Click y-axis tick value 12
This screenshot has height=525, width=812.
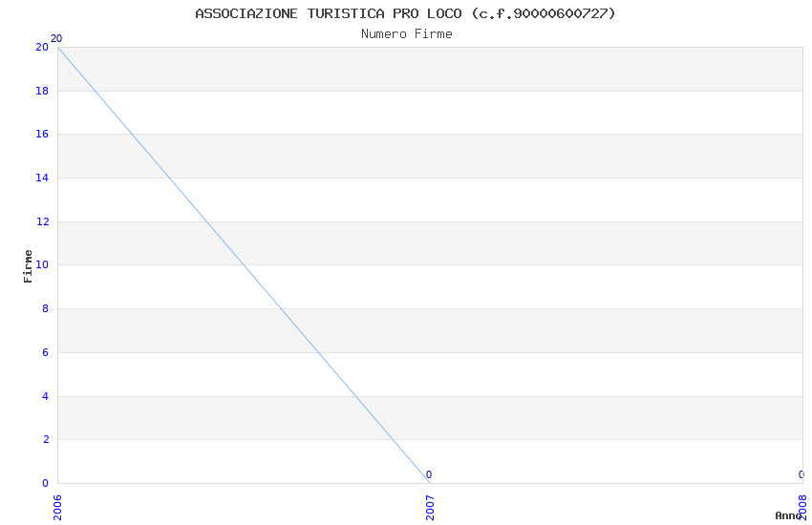pos(42,221)
